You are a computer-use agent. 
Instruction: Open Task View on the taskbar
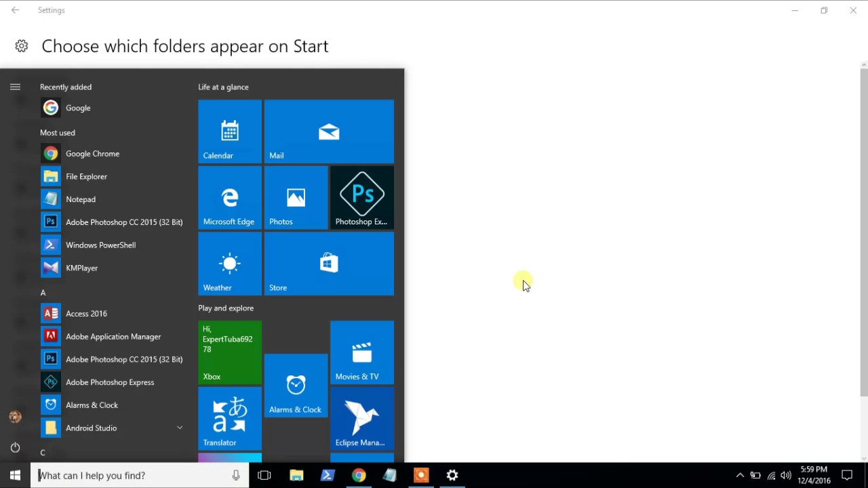pyautogui.click(x=264, y=475)
